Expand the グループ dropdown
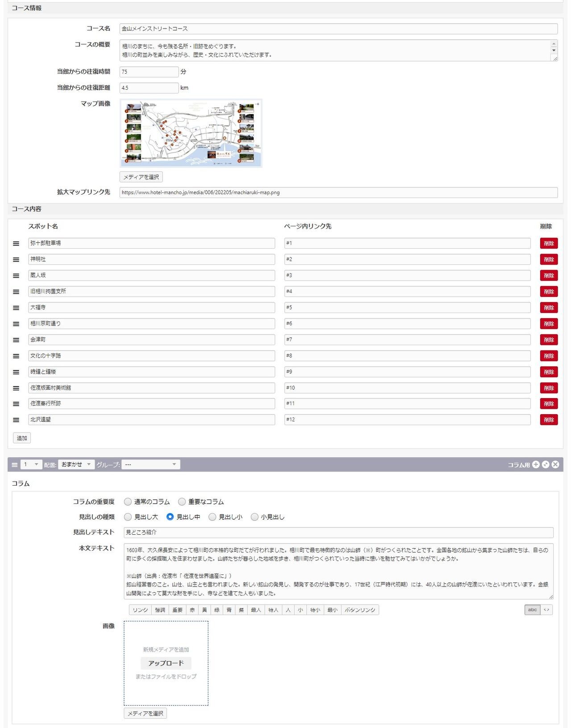Viewport: 571px width, 728px height. [151, 465]
